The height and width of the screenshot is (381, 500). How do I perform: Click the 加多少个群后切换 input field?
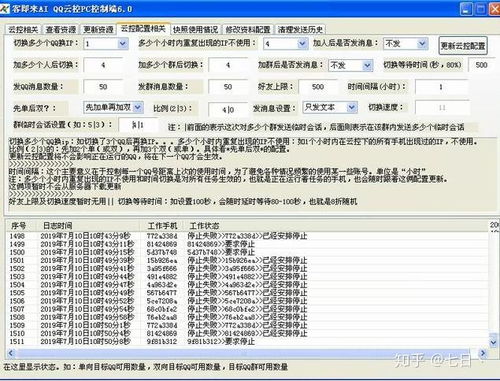point(228,65)
